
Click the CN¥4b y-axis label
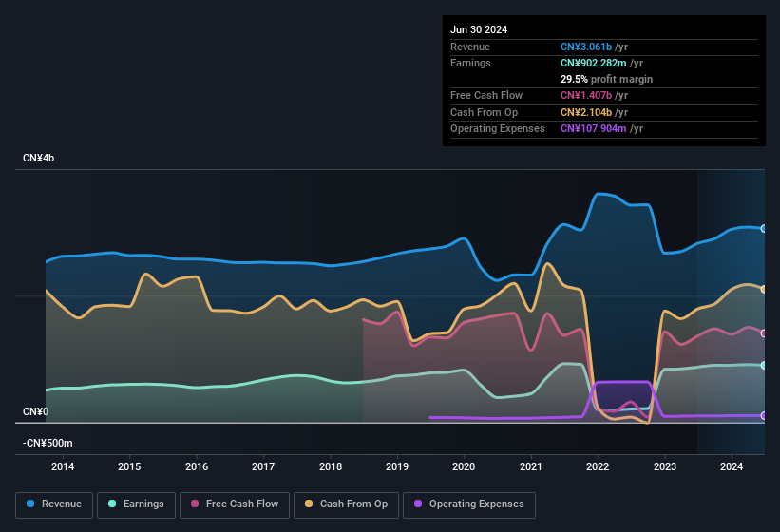(38, 158)
